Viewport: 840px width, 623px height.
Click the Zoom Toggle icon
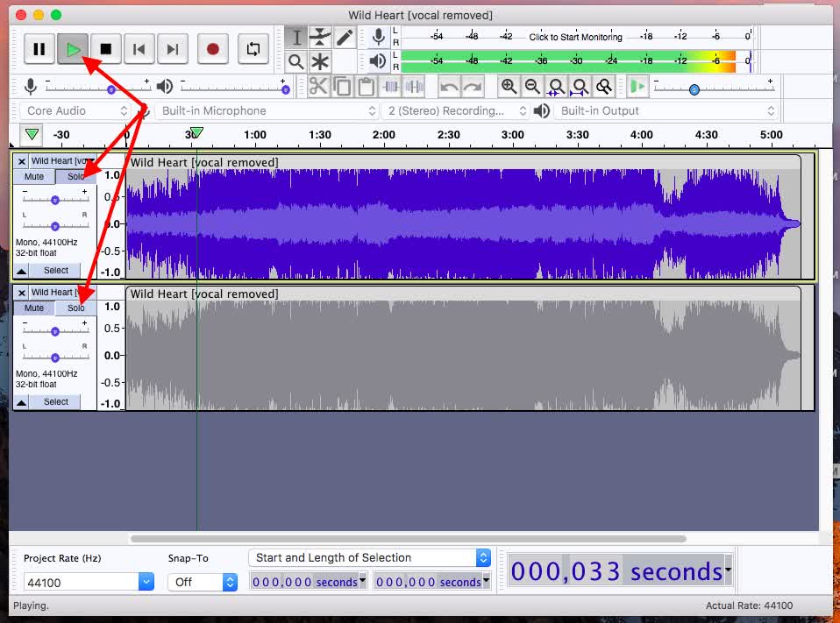pyautogui.click(x=604, y=86)
